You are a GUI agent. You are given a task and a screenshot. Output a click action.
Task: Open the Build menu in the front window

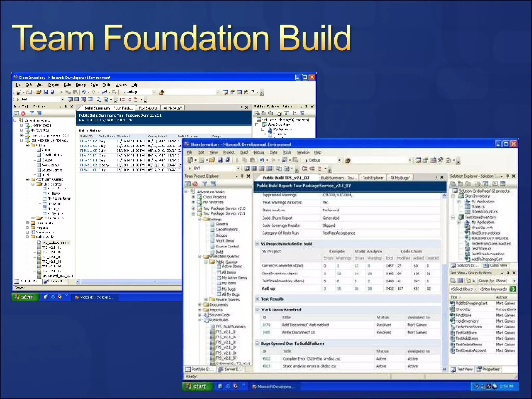[x=243, y=152]
